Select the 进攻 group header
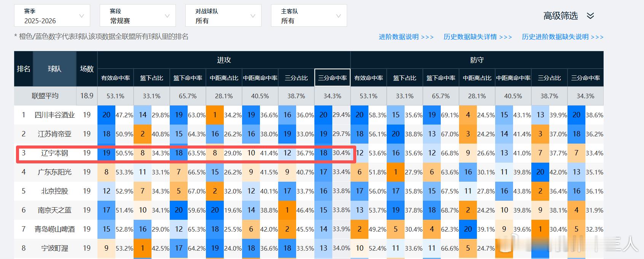 [x=224, y=60]
